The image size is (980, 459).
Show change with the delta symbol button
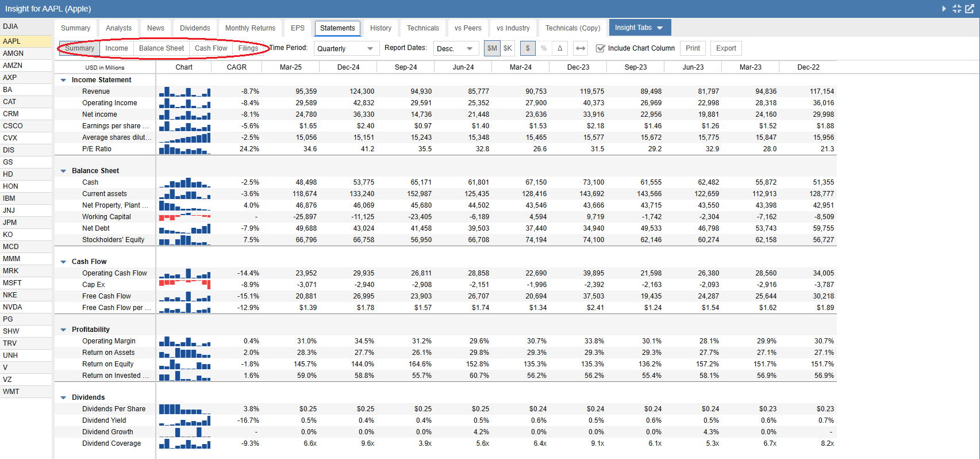[560, 48]
